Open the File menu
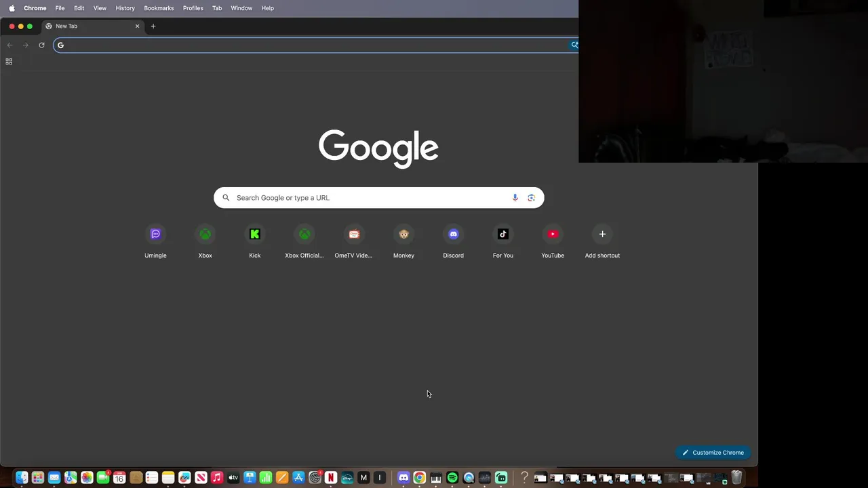Screen dimensions: 868x488 click(x=60, y=8)
